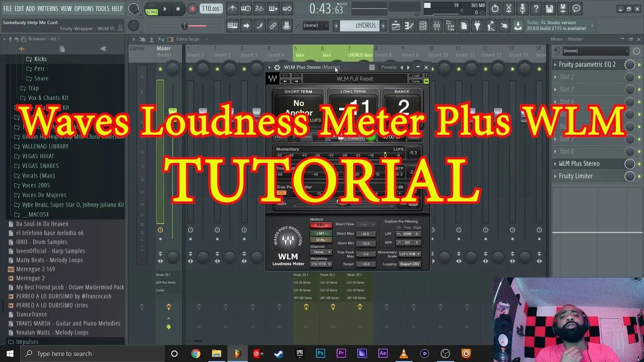Open the PATTERNS menu
This screenshot has width=644, height=362.
coord(47,9)
